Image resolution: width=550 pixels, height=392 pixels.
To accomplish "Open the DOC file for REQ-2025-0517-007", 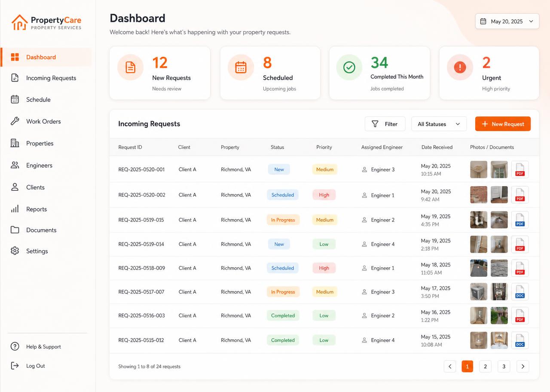I will (x=520, y=292).
